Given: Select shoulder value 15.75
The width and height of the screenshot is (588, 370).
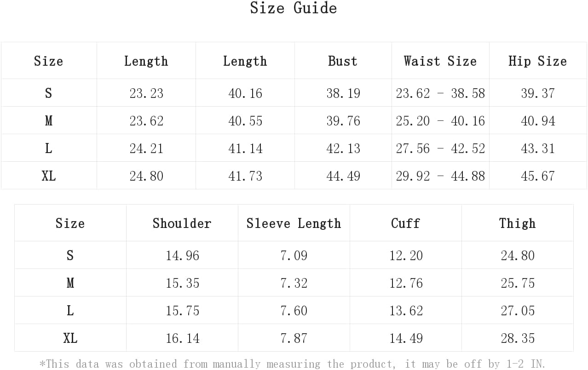Looking at the screenshot, I should pyautogui.click(x=182, y=311).
